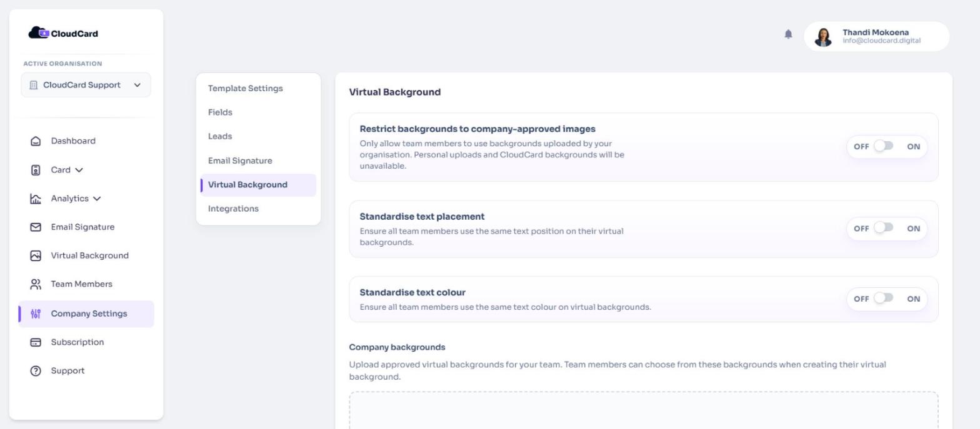This screenshot has width=980, height=429.
Task: Click the Analytics chart icon
Action: 36,199
